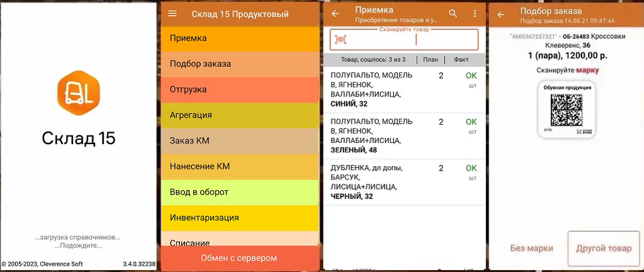This screenshot has height=272, width=644.
Task: Open the Нанесение КМ menu item
Action: (x=240, y=166)
